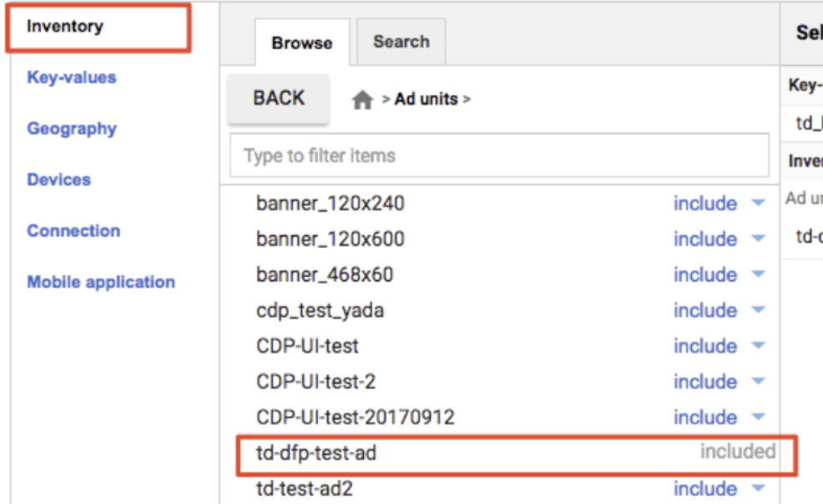Viewport: 823px width, 504px height.
Task: Open include dropdown arrow for banner_468x60
Action: 758,275
